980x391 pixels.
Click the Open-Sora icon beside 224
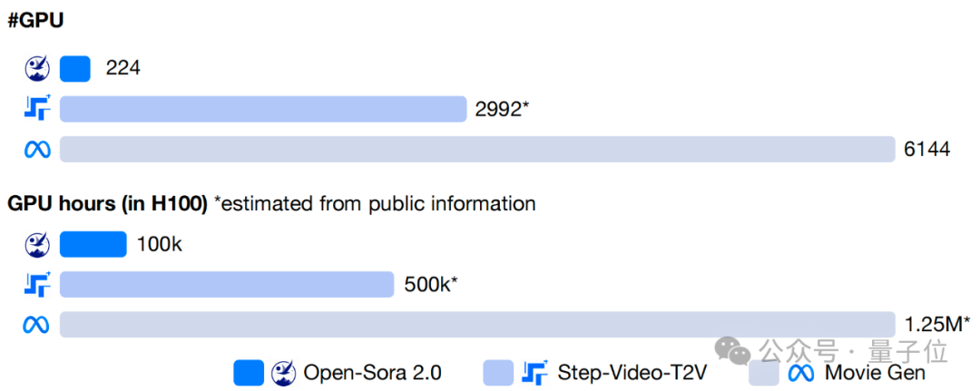pos(37,69)
